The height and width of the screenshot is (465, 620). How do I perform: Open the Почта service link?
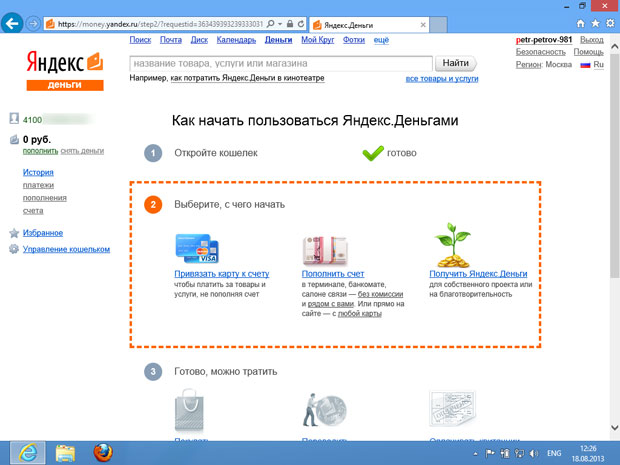pos(171,40)
